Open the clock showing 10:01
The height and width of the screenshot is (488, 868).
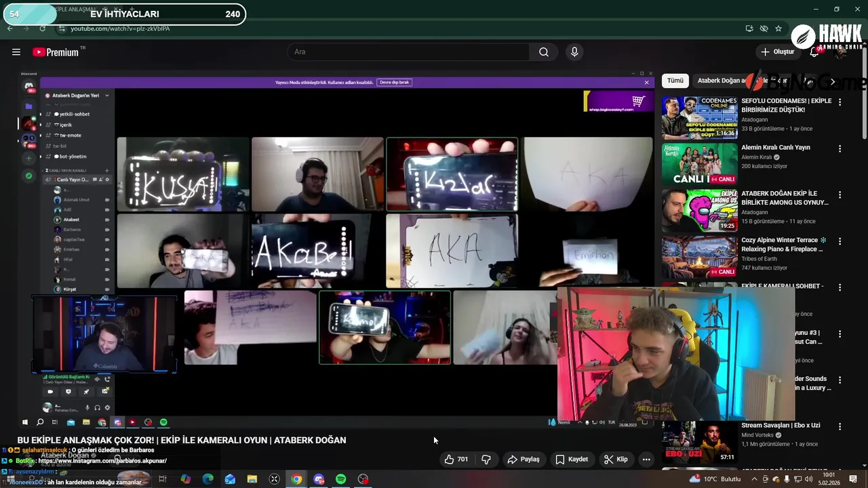[828, 479]
